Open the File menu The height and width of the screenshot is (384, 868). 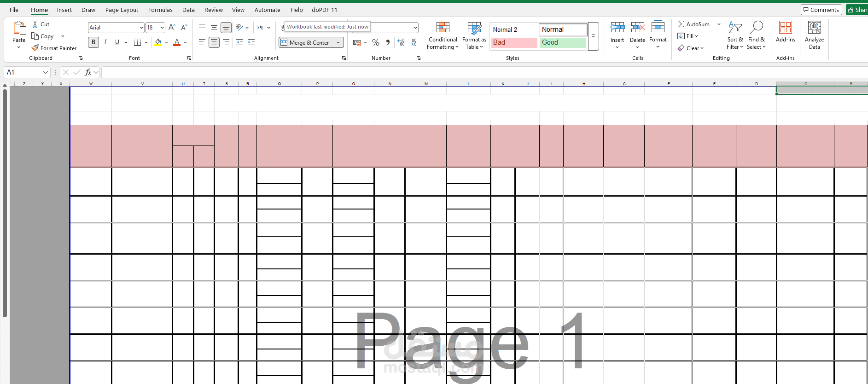point(14,10)
